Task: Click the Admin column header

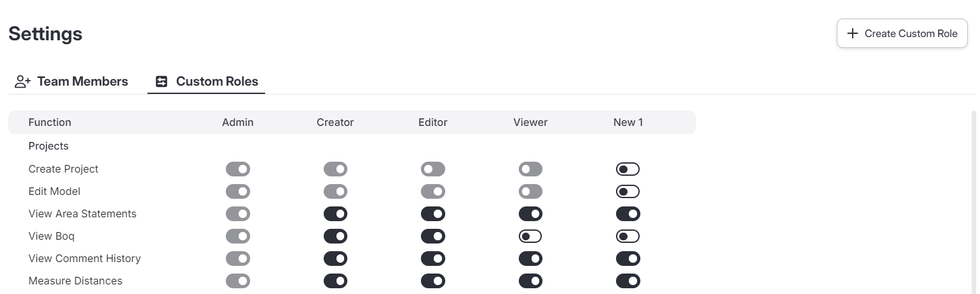Action: click(x=238, y=122)
